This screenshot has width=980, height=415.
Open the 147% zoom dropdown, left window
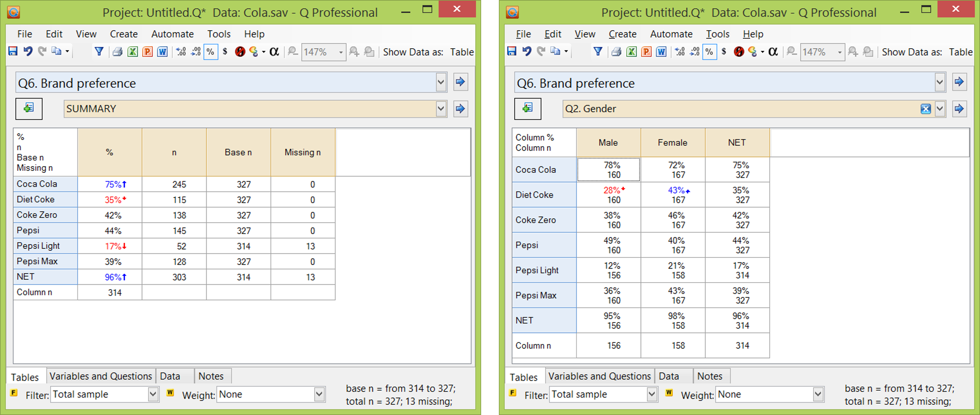(x=341, y=52)
